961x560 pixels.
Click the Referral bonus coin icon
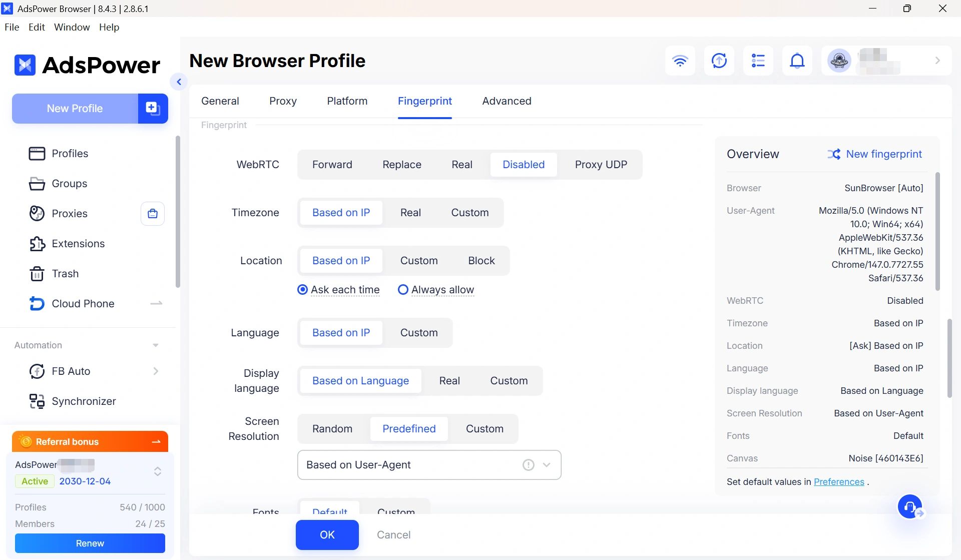point(25,441)
